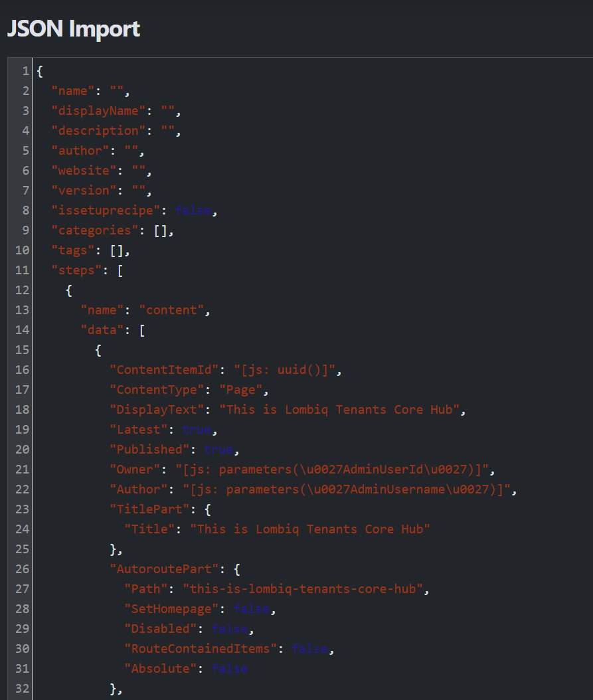Viewport: 593px width, 700px height.
Task: Click the "displayName" key
Action: click(x=98, y=111)
